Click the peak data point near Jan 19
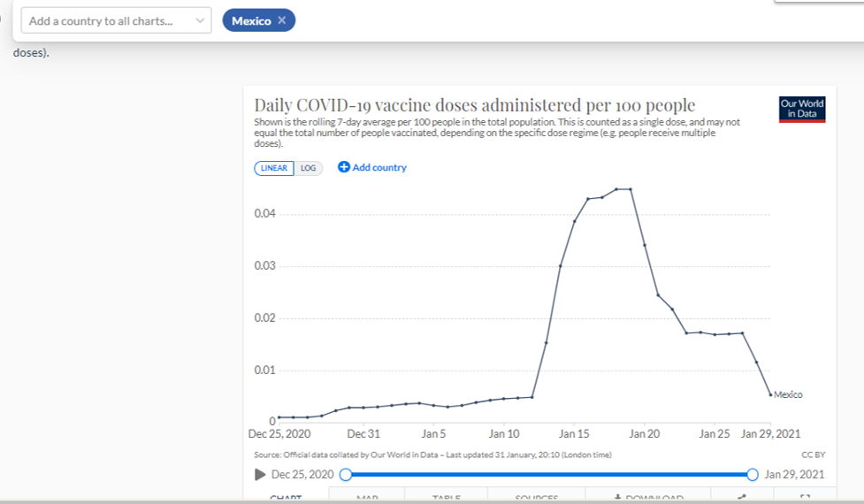 tap(630, 189)
